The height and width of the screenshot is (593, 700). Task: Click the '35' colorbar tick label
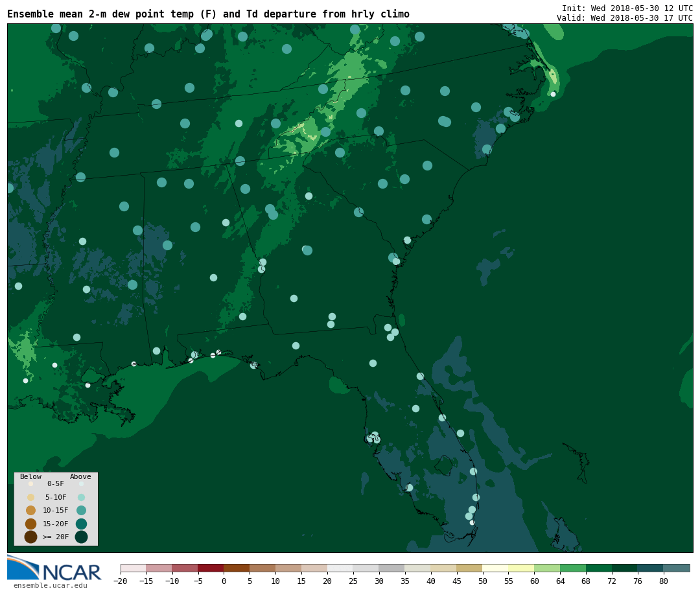[405, 581]
